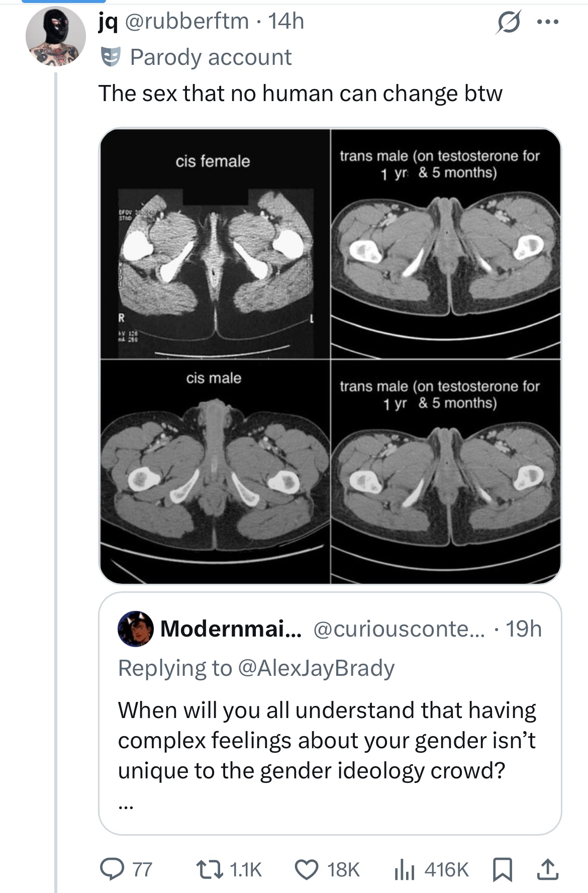This screenshot has width=588, height=893.
Task: Open the @AlexJayBrady mention link
Action: pyautogui.click(x=316, y=668)
